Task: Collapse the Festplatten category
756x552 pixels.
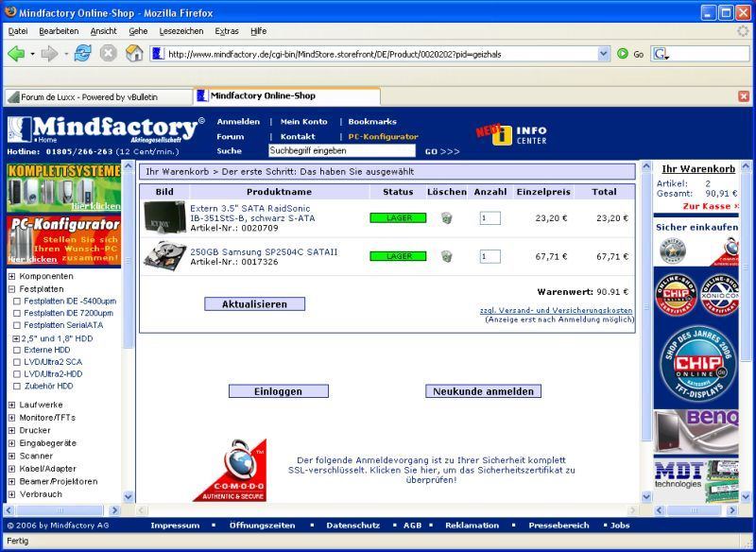Action: [x=12, y=289]
